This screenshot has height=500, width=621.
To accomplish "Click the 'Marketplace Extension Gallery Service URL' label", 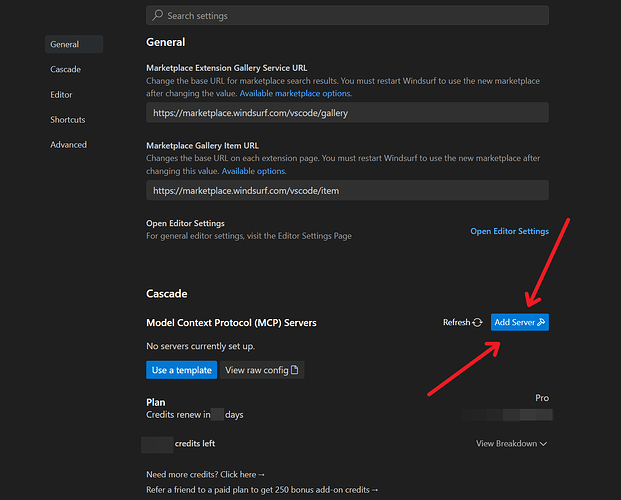I will (227, 68).
